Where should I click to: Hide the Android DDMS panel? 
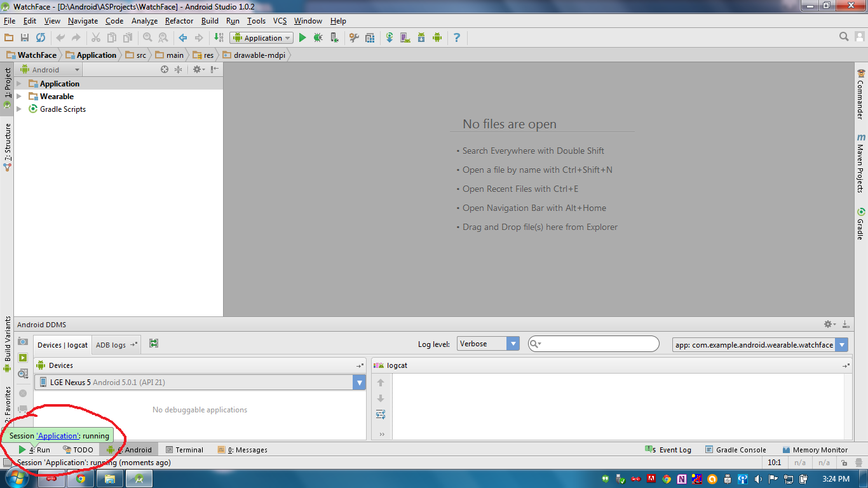(846, 324)
